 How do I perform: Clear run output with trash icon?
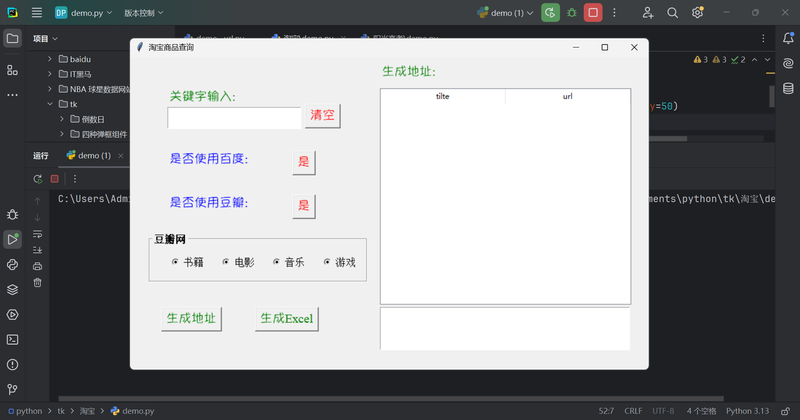pyautogui.click(x=37, y=283)
